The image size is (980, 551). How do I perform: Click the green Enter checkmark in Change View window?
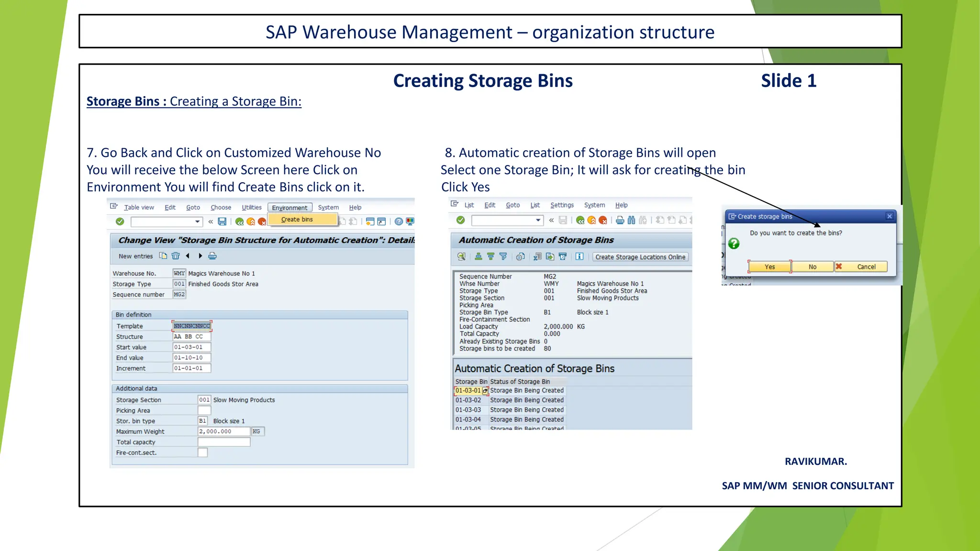click(120, 221)
